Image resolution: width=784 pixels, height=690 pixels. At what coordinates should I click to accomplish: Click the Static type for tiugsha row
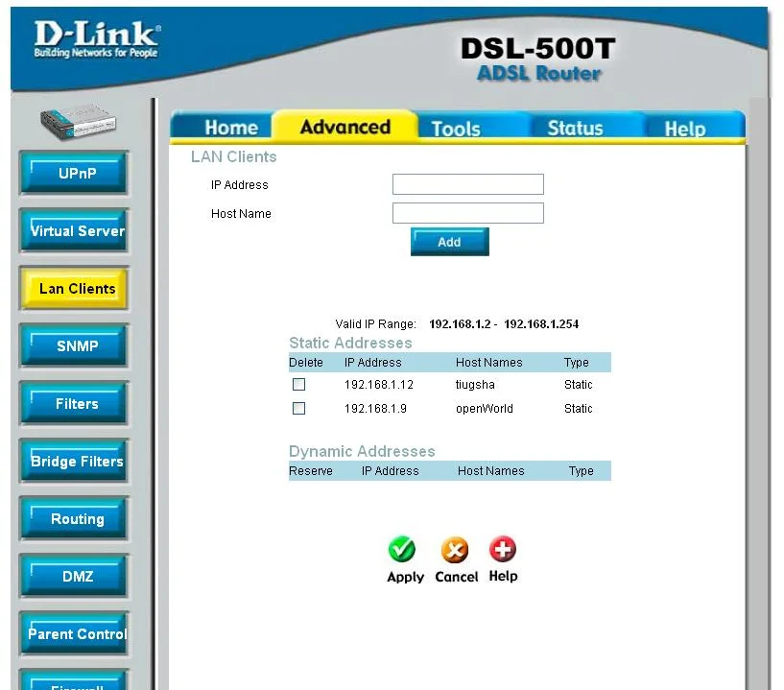(x=578, y=385)
